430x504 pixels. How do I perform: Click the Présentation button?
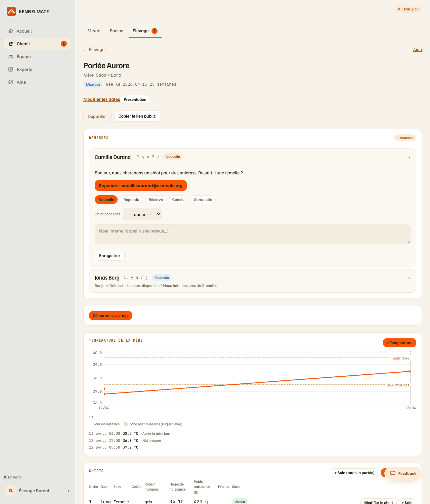135,99
